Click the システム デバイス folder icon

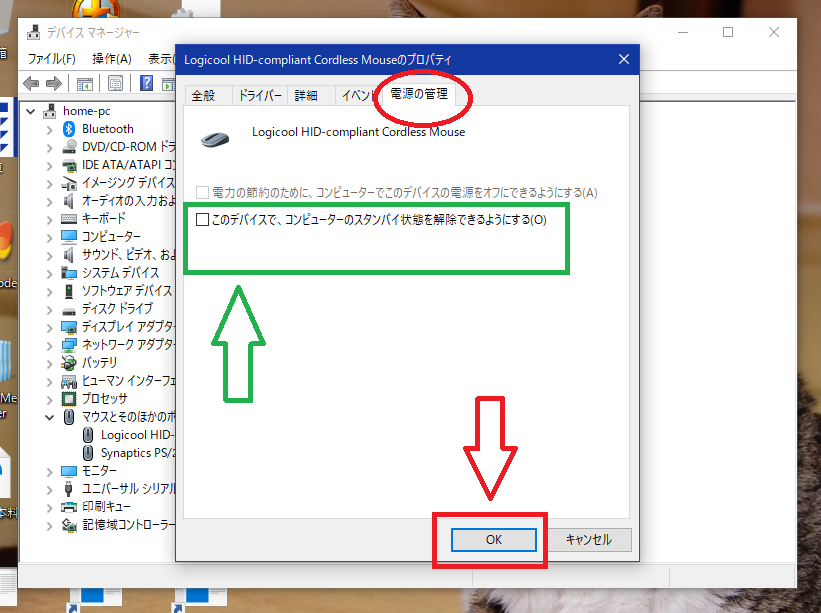pos(69,273)
